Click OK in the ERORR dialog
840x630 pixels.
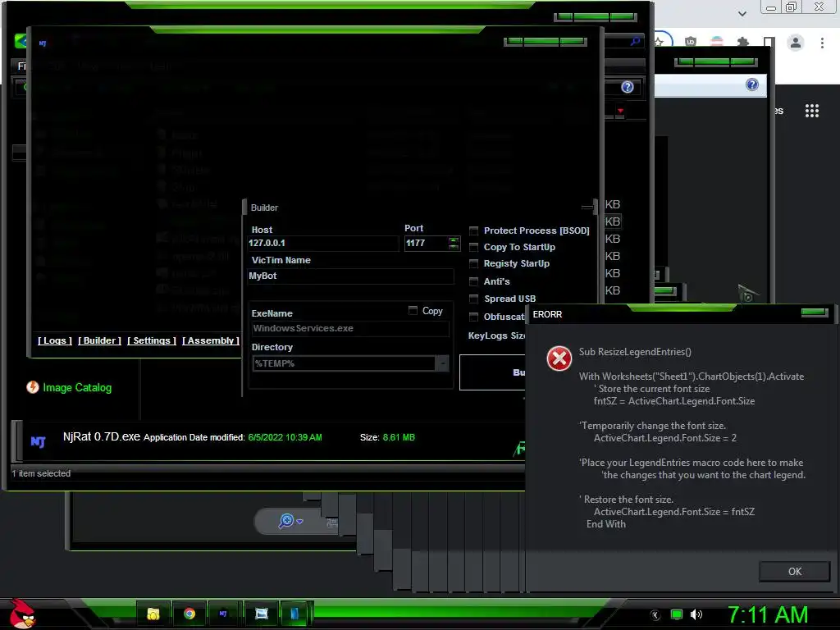pos(794,571)
